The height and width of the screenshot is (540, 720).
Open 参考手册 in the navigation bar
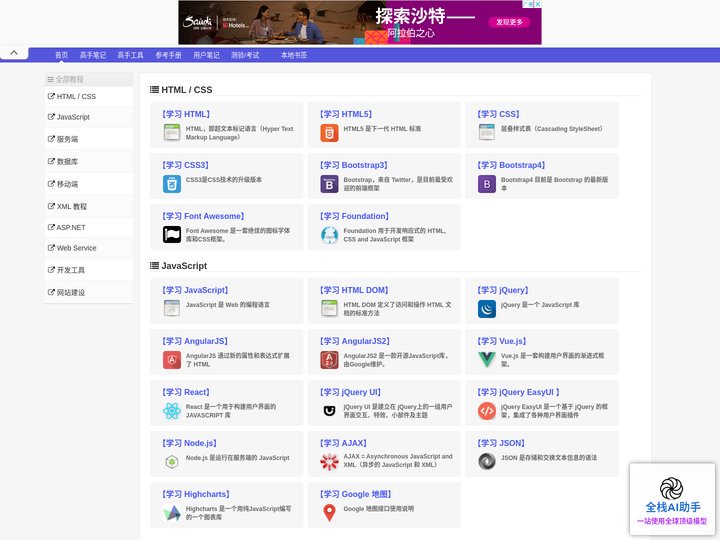tap(168, 55)
